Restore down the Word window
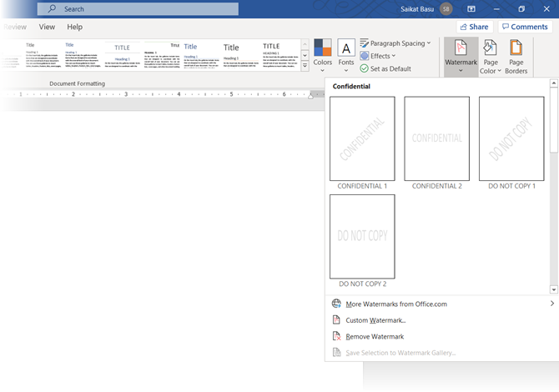 point(521,9)
